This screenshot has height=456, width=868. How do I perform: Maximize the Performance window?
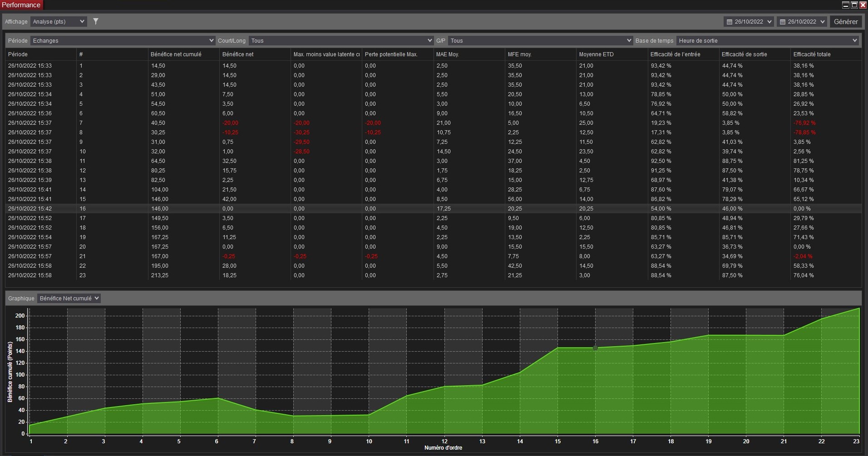[x=854, y=5]
